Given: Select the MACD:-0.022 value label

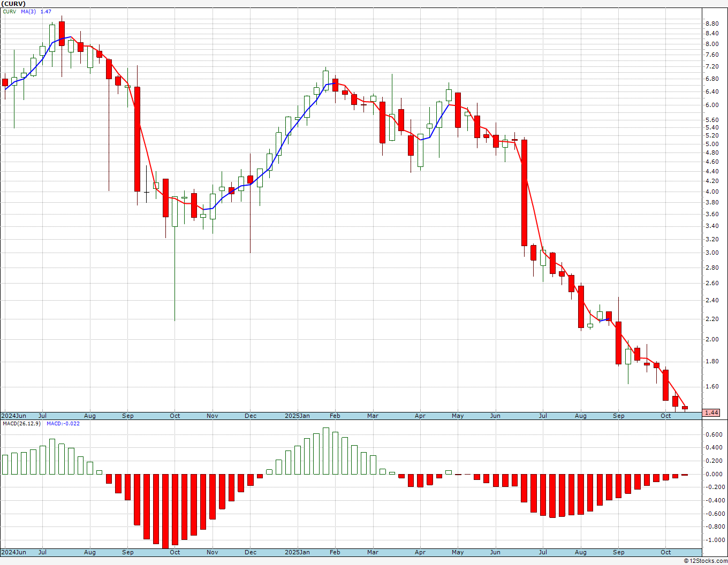Looking at the screenshot, I should 63,424.
